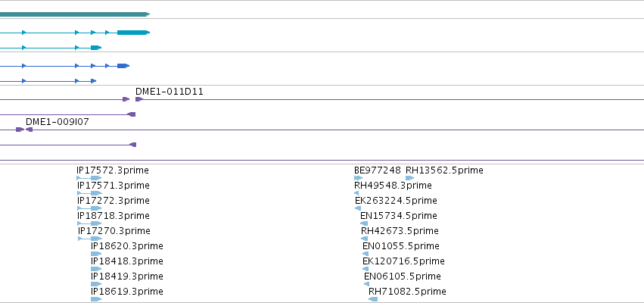This screenshot has width=644, height=303.
Task: Click the BE977248 EST arrow glyph
Action: pos(359,178)
